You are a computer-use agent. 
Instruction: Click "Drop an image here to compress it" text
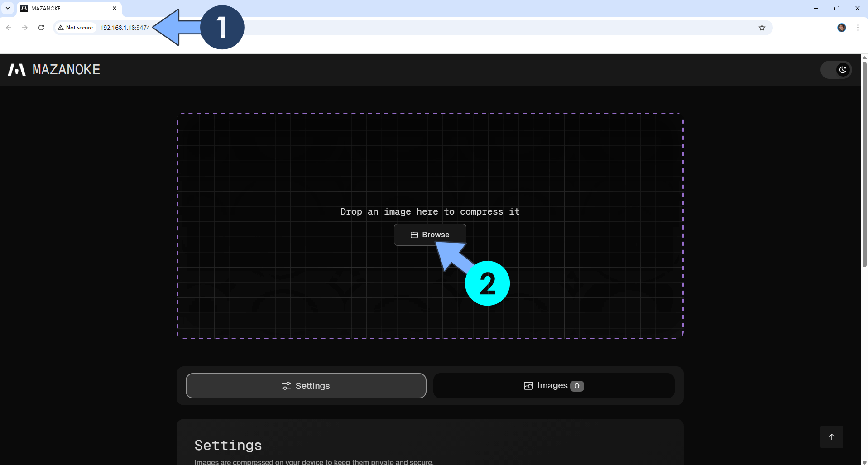point(430,211)
